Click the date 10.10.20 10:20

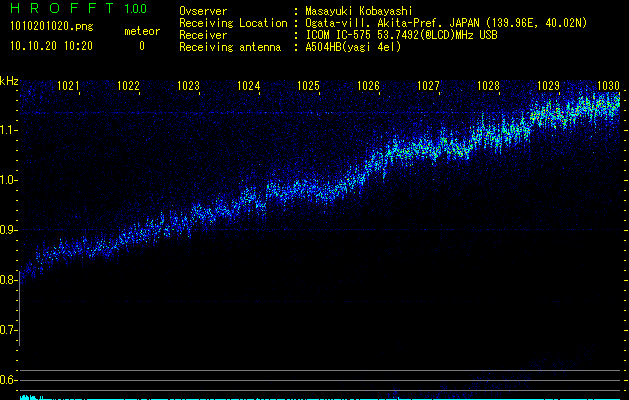(51, 46)
